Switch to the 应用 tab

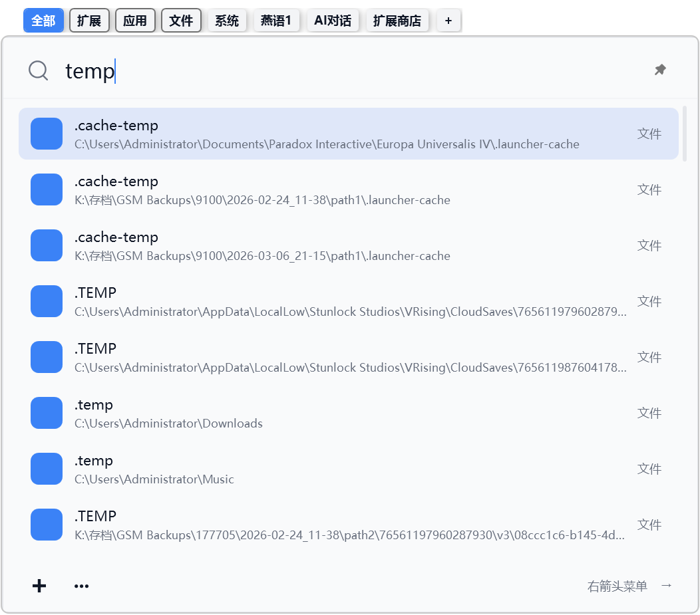[135, 21]
